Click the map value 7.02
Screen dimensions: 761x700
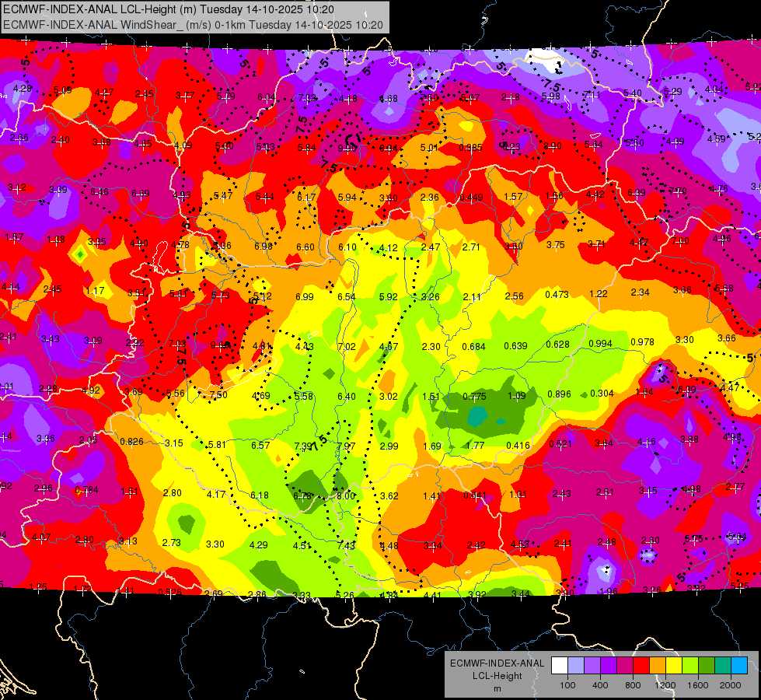click(347, 347)
